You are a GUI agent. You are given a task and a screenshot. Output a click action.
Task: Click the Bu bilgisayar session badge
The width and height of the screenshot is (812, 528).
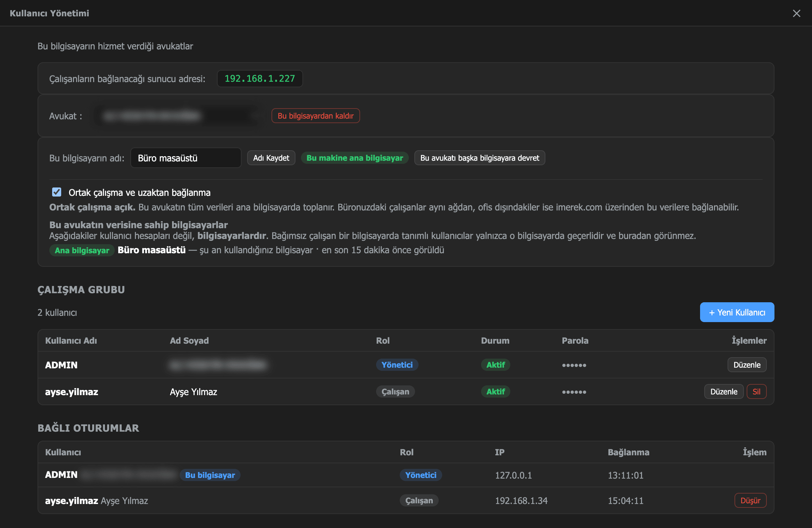tap(210, 475)
